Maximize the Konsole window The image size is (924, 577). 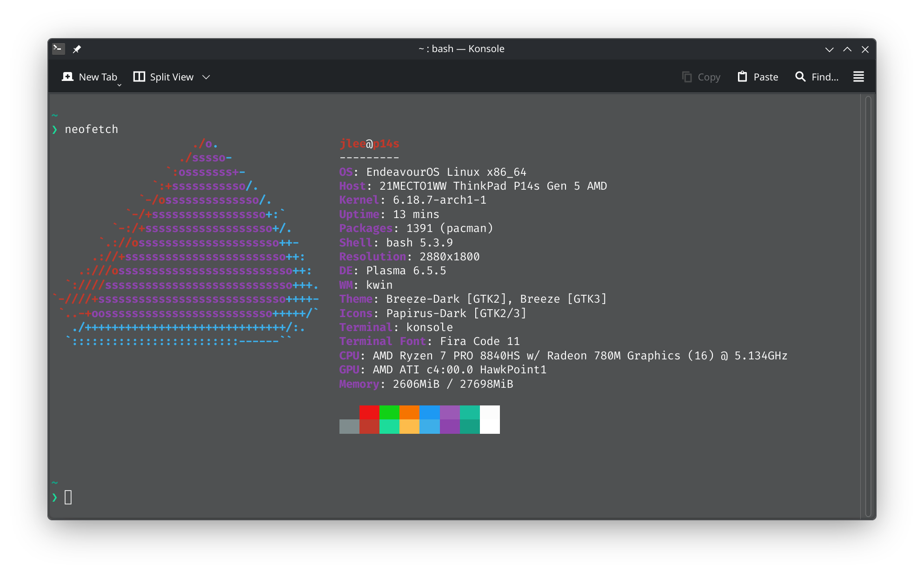pyautogui.click(x=847, y=49)
